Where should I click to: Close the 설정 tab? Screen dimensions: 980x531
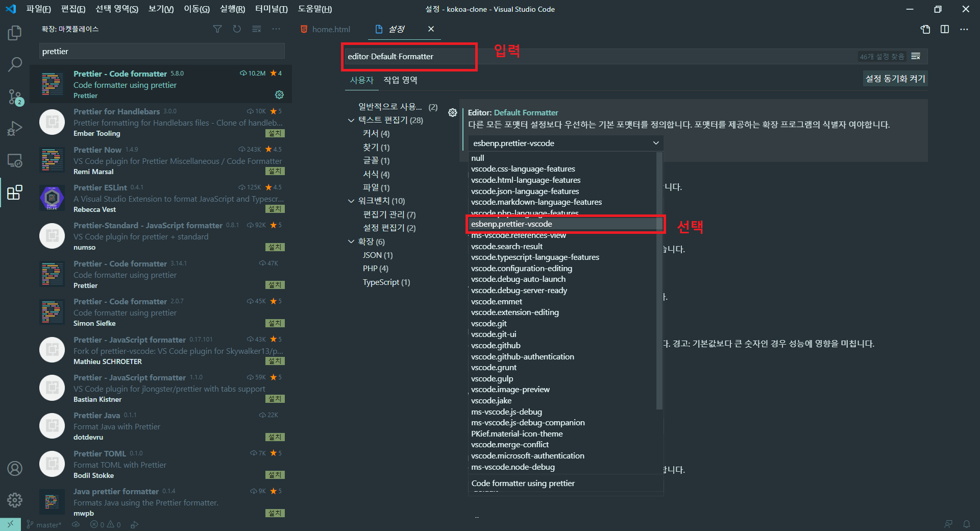click(x=431, y=29)
